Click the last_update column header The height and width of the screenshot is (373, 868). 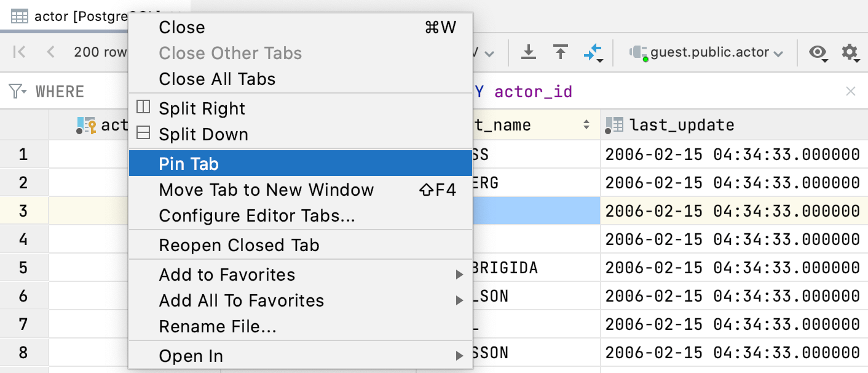click(x=681, y=125)
